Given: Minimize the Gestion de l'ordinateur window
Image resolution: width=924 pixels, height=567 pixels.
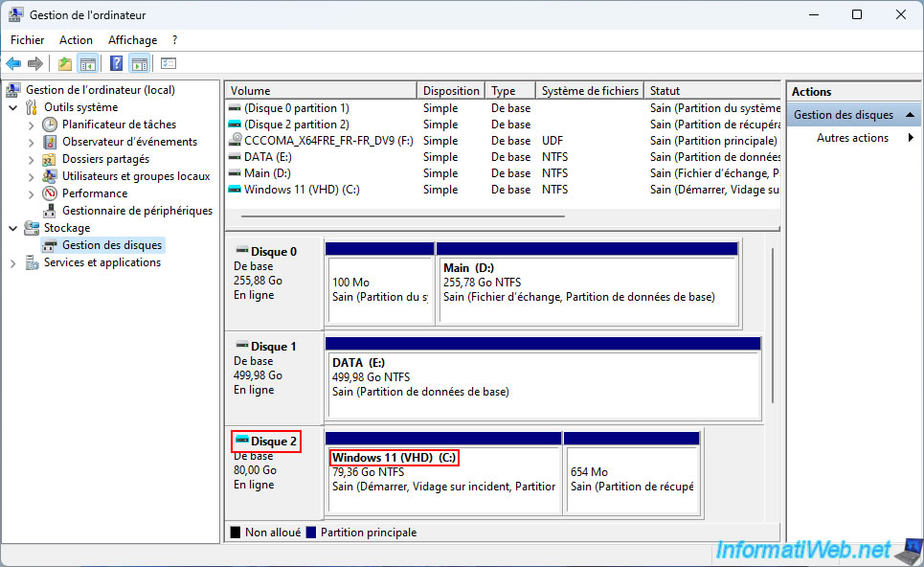Looking at the screenshot, I should (x=814, y=14).
